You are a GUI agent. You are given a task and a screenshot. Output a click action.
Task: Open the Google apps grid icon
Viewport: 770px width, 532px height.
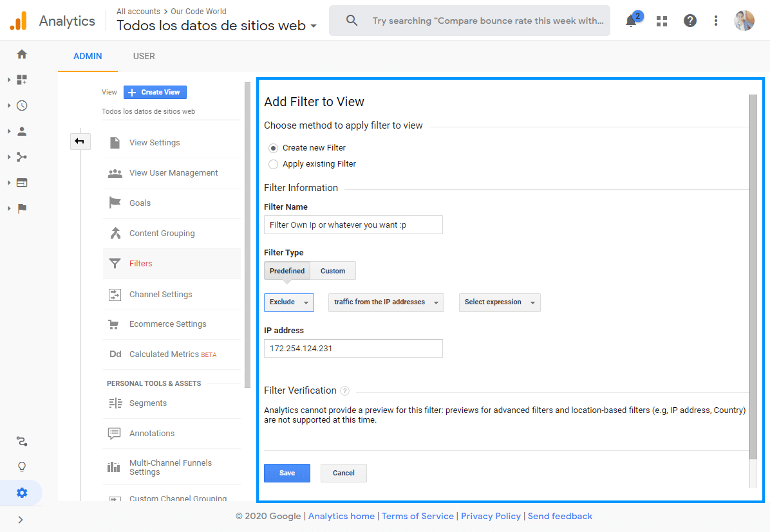(x=662, y=21)
